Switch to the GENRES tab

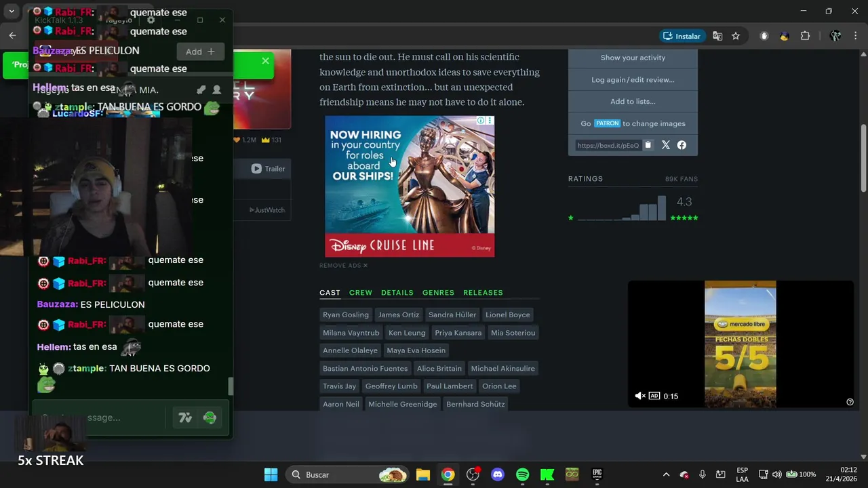coord(438,293)
